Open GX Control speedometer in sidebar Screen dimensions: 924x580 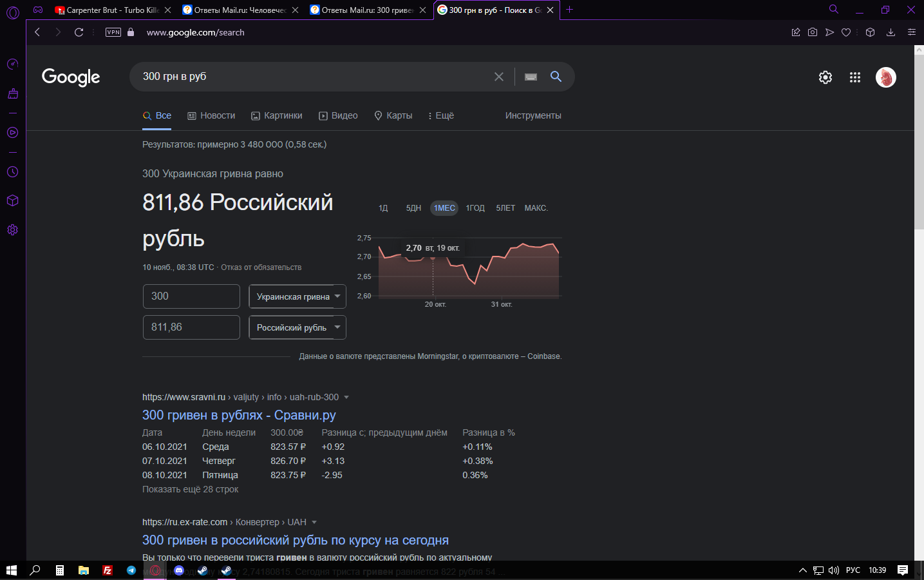click(12, 64)
